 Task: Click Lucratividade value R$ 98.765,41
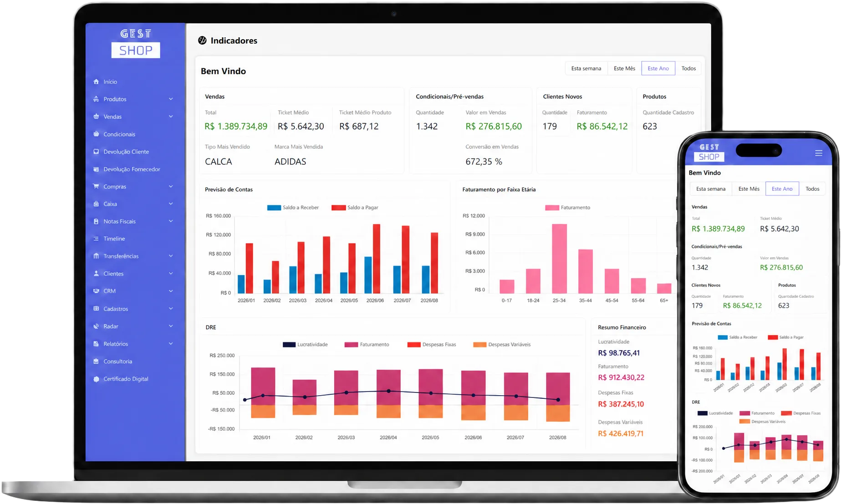[x=619, y=353]
